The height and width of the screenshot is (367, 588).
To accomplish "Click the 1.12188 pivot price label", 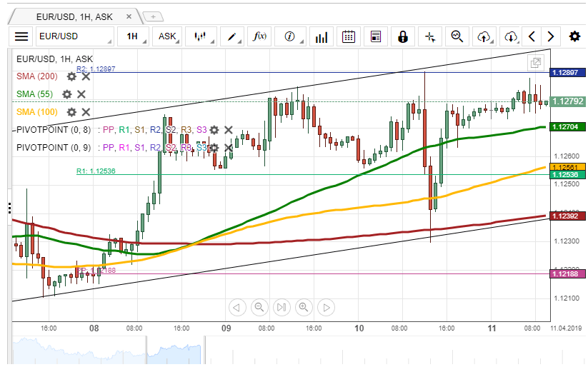I will [567, 273].
